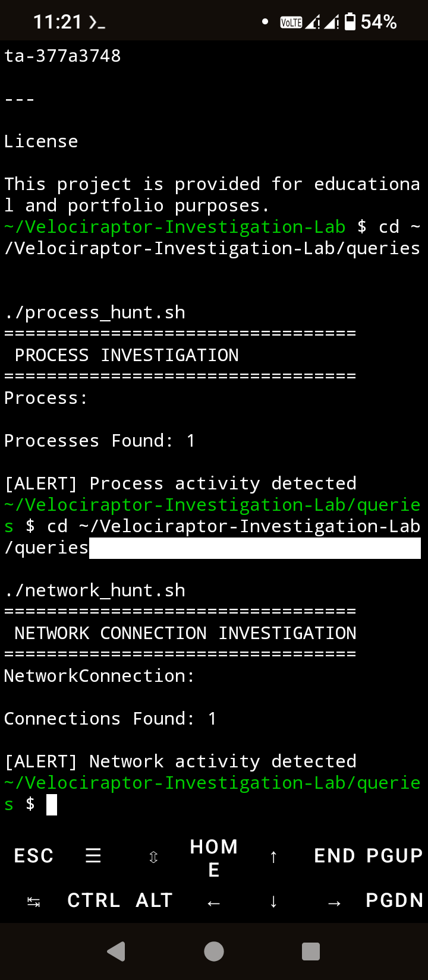Image resolution: width=428 pixels, height=980 pixels.
Task: Tap the right arrow key
Action: [335, 903]
